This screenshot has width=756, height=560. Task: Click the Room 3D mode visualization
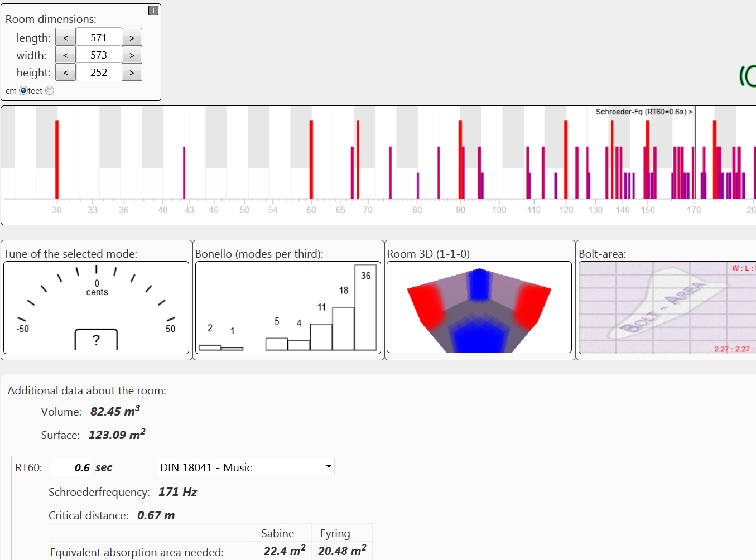479,307
